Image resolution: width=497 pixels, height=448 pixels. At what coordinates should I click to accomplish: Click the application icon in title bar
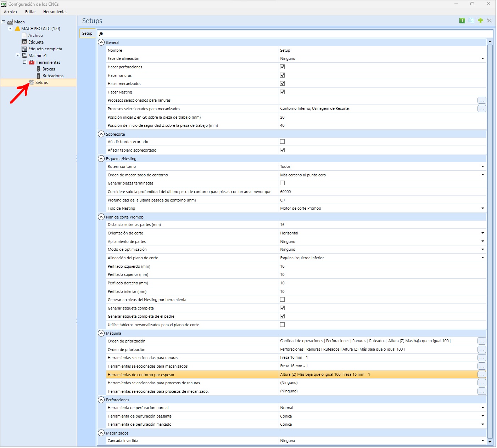coord(4,4)
